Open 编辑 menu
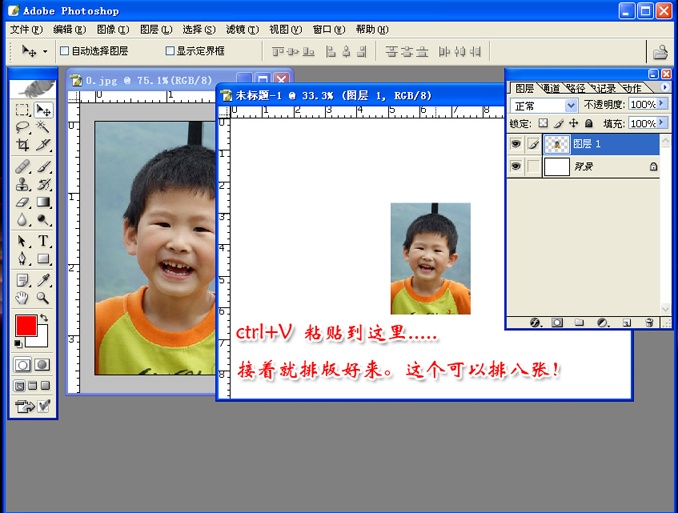The width and height of the screenshot is (678, 513). coord(70,29)
